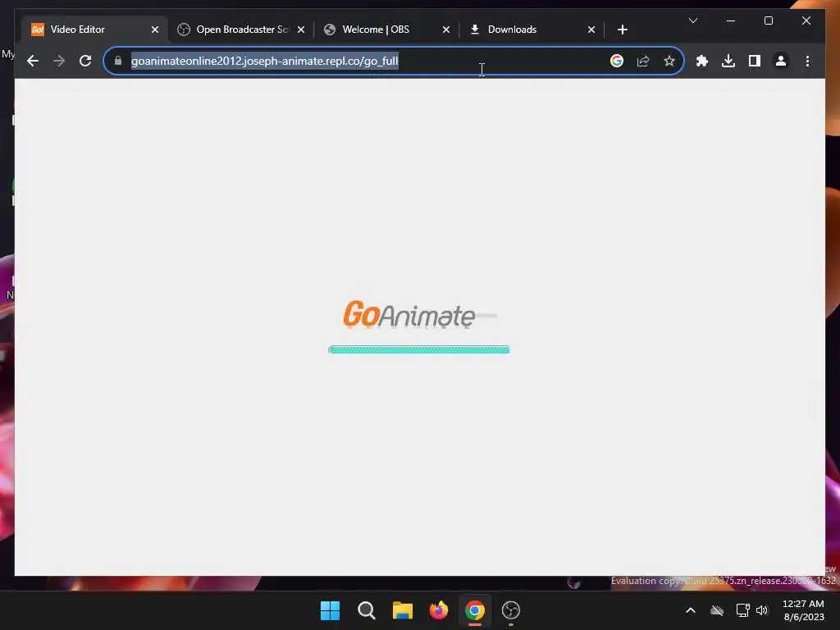Viewport: 840px width, 630px height.
Task: Open the network status tray icon
Action: [x=742, y=610]
